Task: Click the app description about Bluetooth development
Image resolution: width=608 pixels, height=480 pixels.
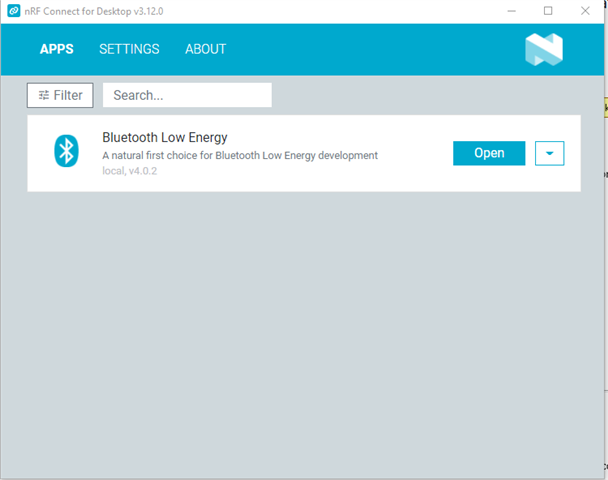Action: 240,155
